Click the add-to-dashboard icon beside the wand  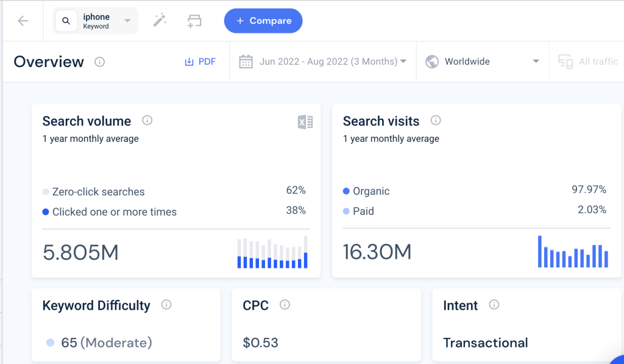click(194, 21)
